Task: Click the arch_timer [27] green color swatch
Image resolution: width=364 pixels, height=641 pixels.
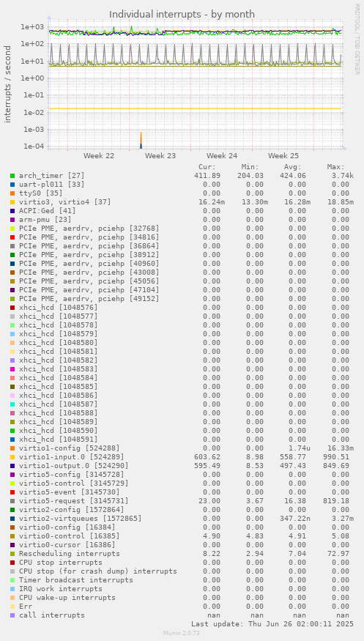Action: tap(12, 176)
